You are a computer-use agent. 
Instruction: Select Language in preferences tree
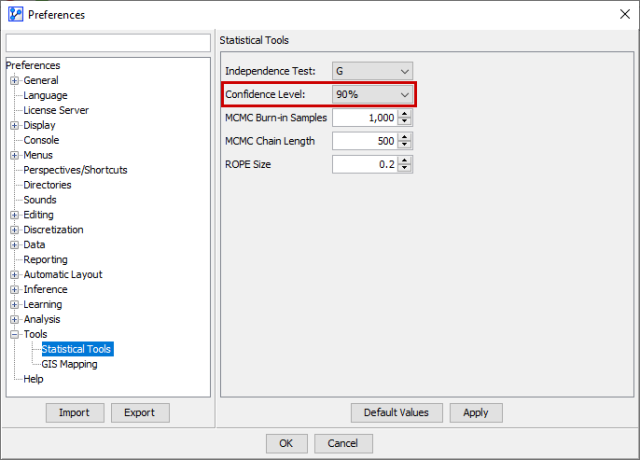45,96
